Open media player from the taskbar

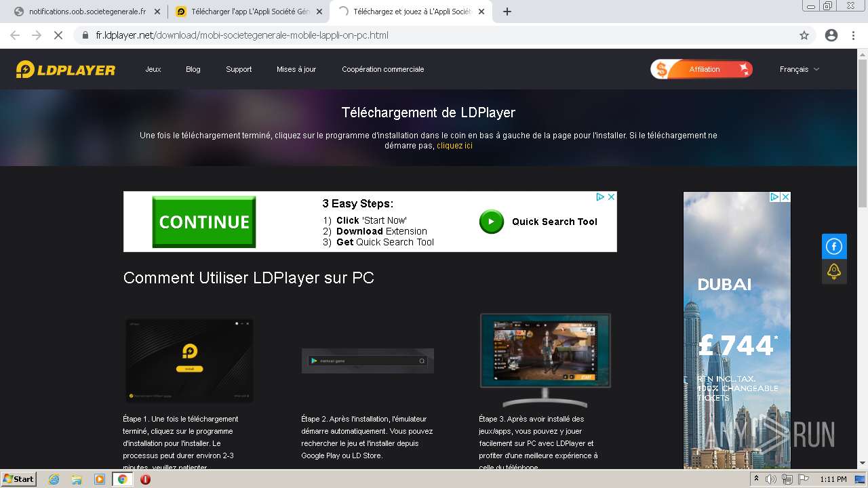point(100,479)
